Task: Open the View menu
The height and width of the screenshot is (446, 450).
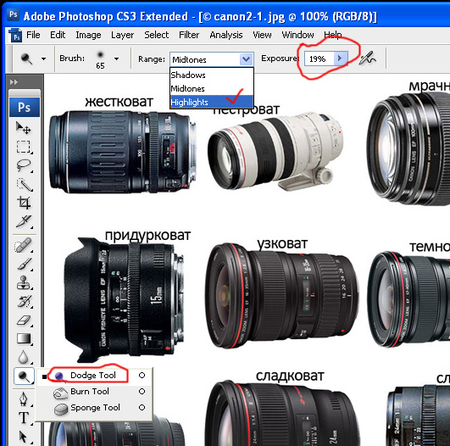Action: coord(262,35)
